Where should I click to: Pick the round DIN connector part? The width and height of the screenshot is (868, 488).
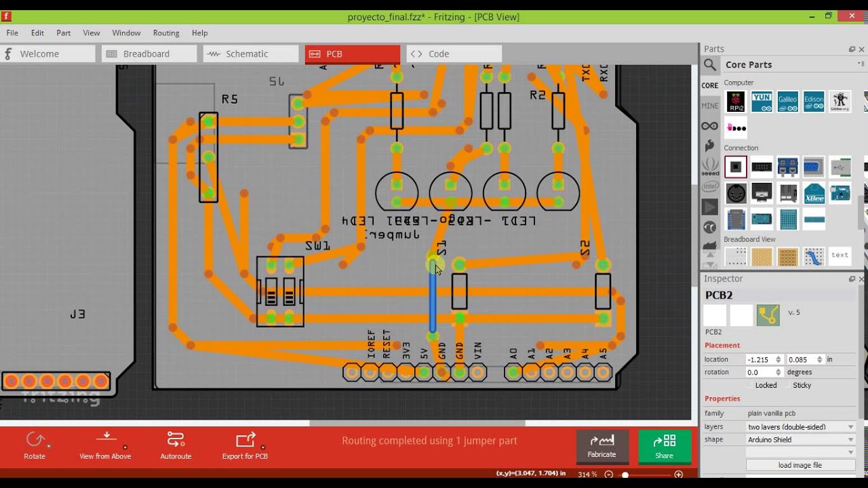pos(736,193)
